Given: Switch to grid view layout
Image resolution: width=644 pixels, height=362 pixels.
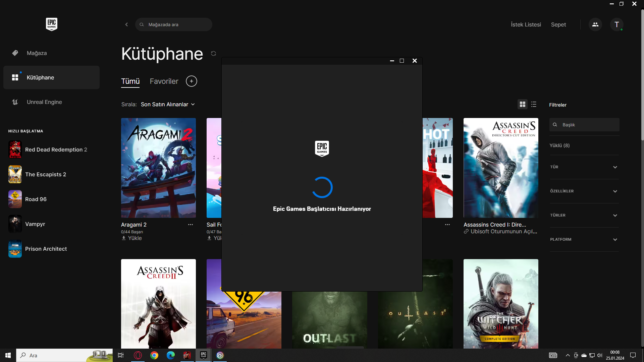Looking at the screenshot, I should pyautogui.click(x=522, y=105).
